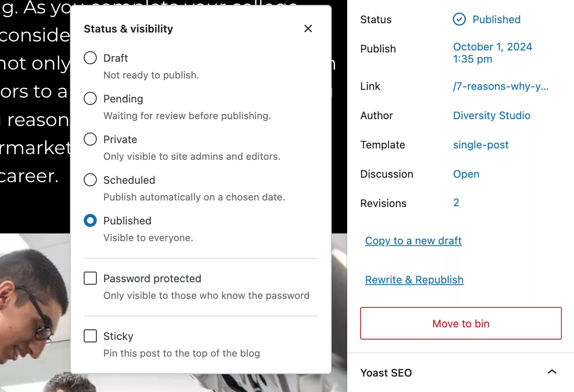The image size is (574, 392).
Task: Close the Status & visibility popover
Action: pyautogui.click(x=308, y=28)
